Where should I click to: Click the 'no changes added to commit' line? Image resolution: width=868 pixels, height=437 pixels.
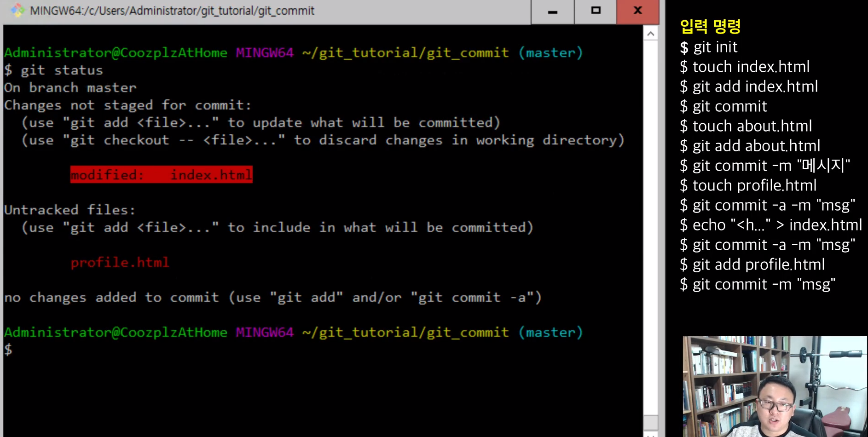[x=272, y=298]
